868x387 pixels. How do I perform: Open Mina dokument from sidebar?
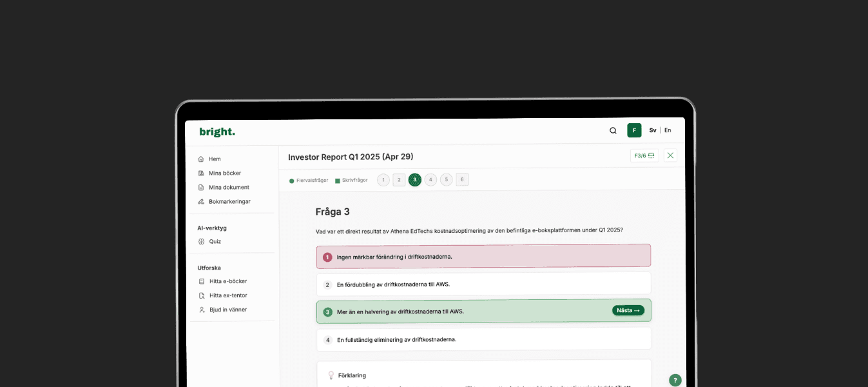(x=228, y=188)
